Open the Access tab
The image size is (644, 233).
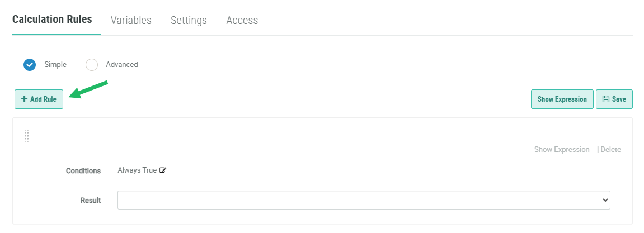(x=242, y=21)
